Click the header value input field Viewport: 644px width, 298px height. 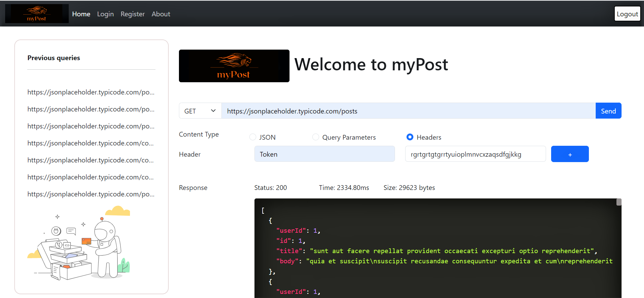pos(476,154)
